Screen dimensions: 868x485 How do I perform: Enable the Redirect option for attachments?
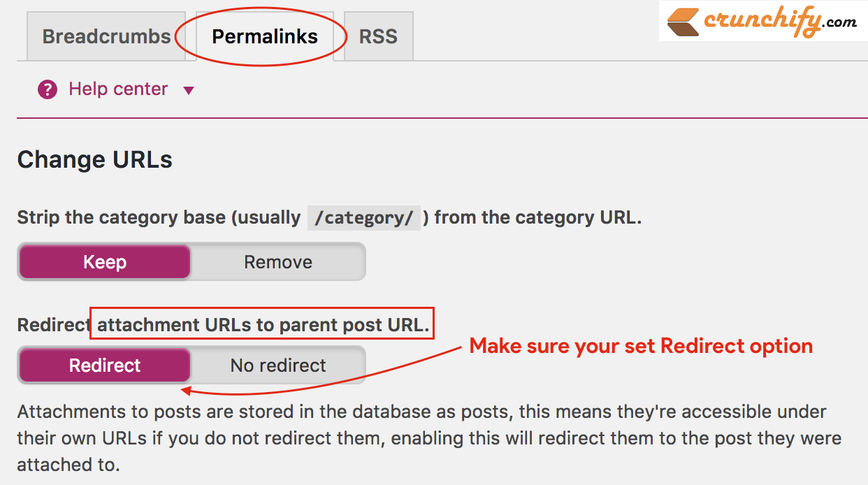click(x=105, y=365)
